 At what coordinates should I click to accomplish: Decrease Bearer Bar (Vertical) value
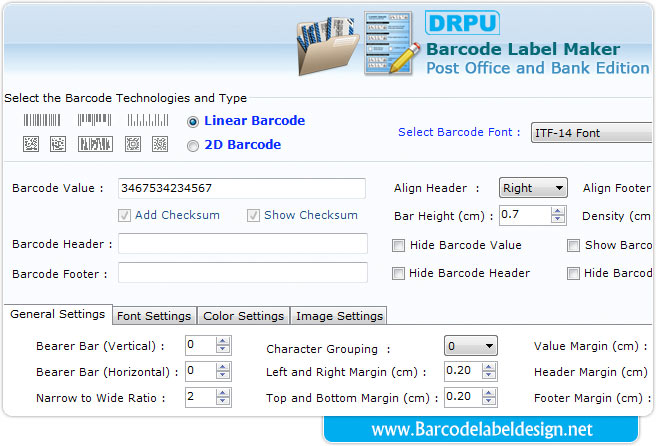click(223, 349)
